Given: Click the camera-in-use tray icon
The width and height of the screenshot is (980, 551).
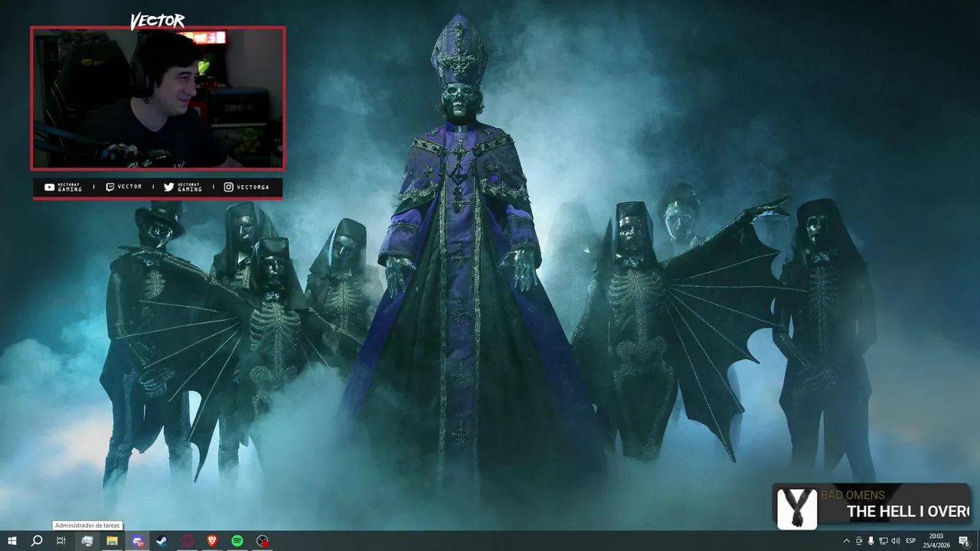Looking at the screenshot, I should 859,541.
